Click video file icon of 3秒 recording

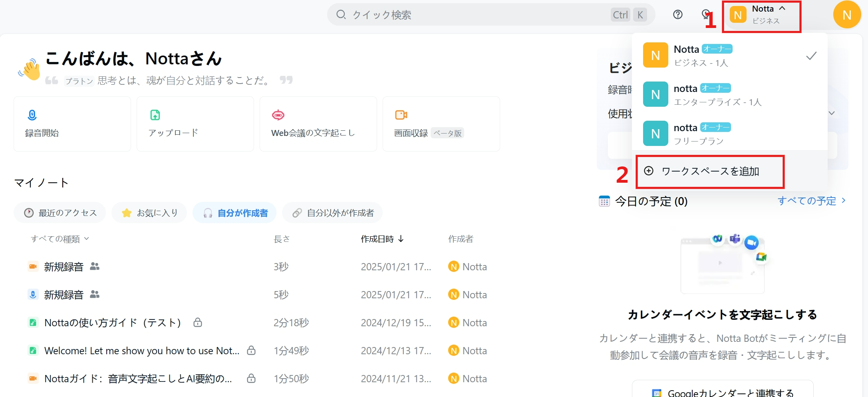(x=33, y=267)
